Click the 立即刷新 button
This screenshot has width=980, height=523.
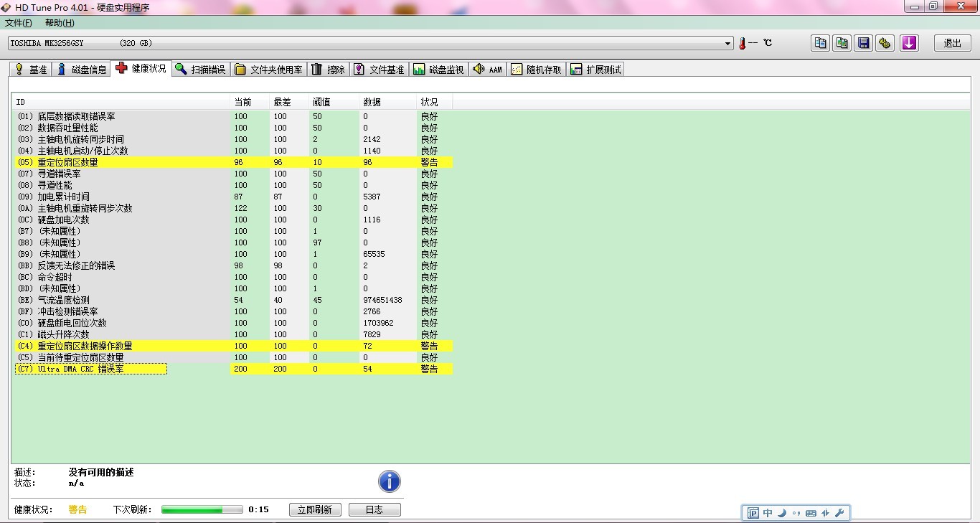pos(315,509)
